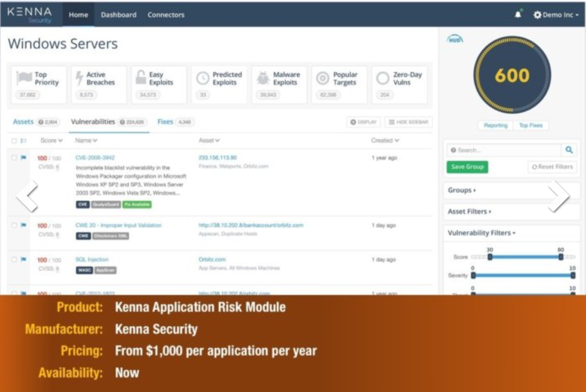586x392 pixels.
Task: Click into the Search input field
Action: 504,150
